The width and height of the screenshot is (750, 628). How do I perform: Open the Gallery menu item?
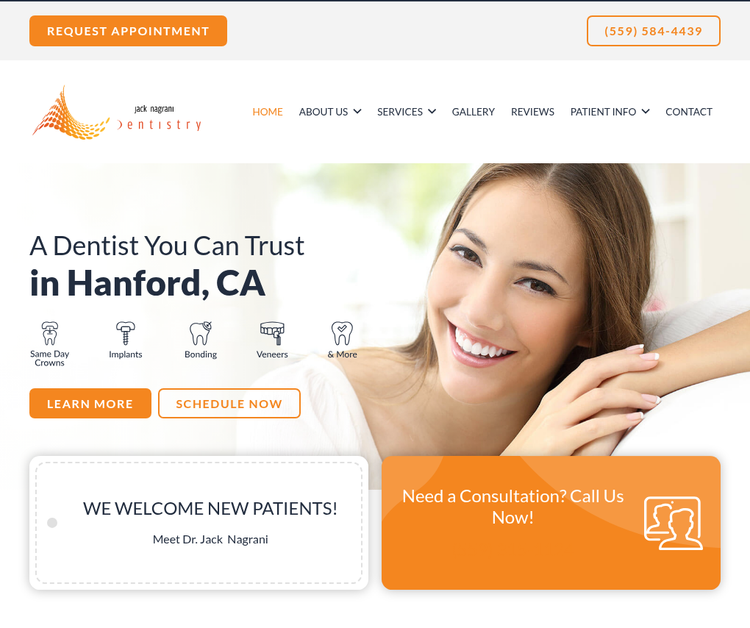(x=473, y=112)
